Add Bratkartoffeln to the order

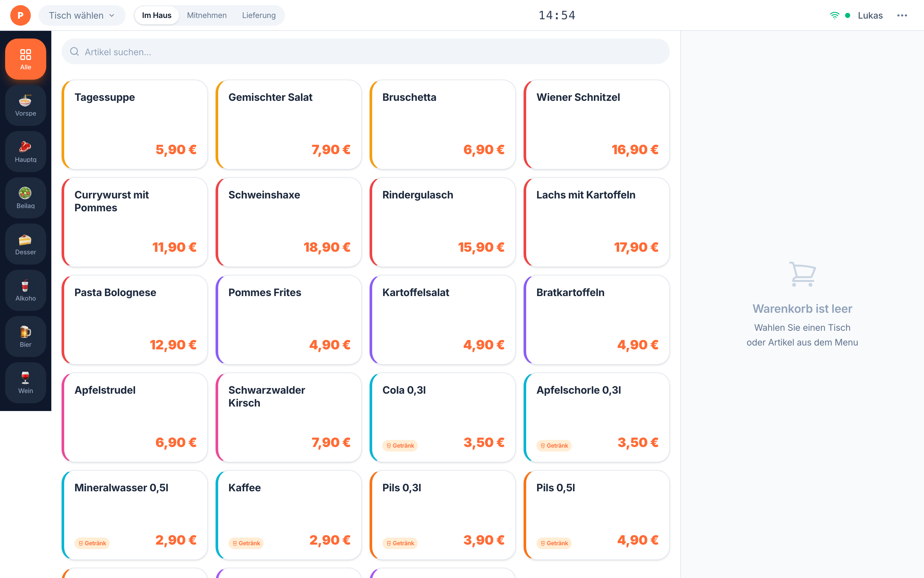(596, 320)
